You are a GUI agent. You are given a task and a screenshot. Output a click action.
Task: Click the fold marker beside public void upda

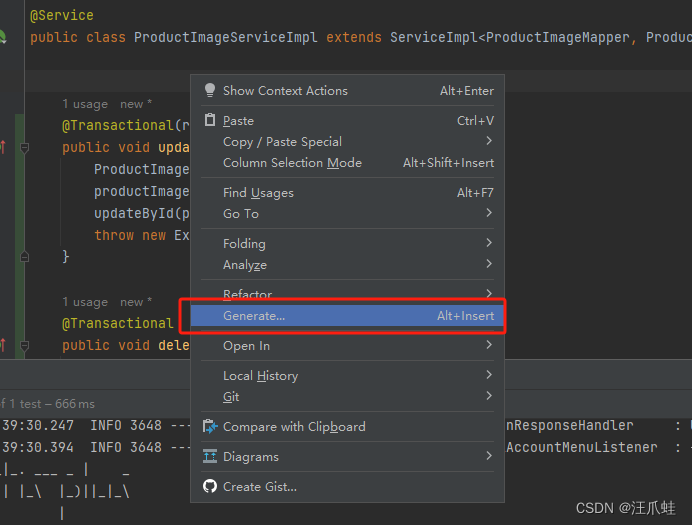click(x=25, y=147)
